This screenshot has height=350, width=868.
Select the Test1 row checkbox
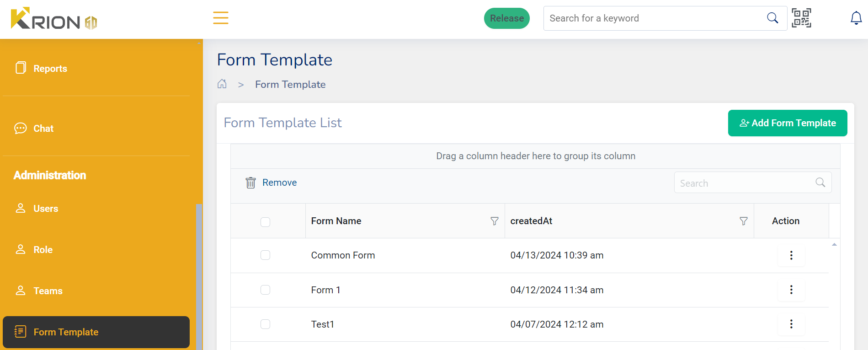pyautogui.click(x=265, y=324)
